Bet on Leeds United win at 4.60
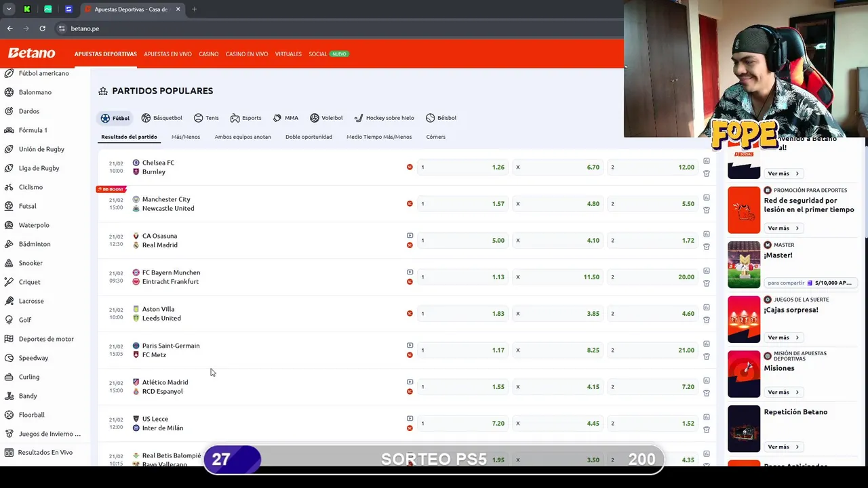 [x=652, y=314]
